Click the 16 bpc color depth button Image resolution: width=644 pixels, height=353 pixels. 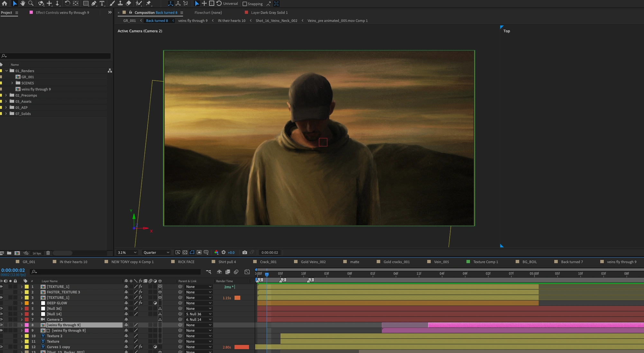[37, 253]
